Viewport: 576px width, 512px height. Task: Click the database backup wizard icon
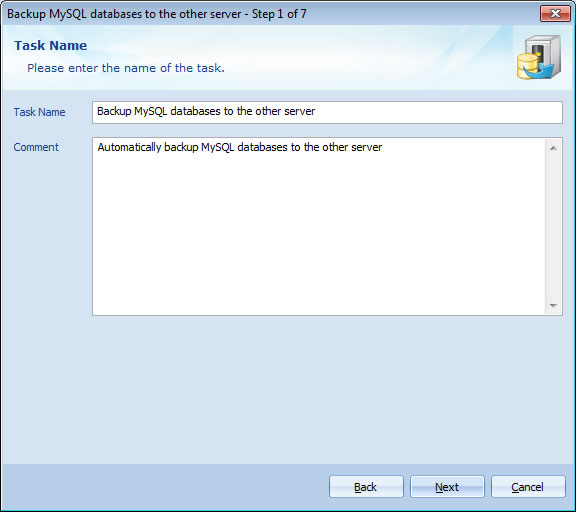[539, 57]
